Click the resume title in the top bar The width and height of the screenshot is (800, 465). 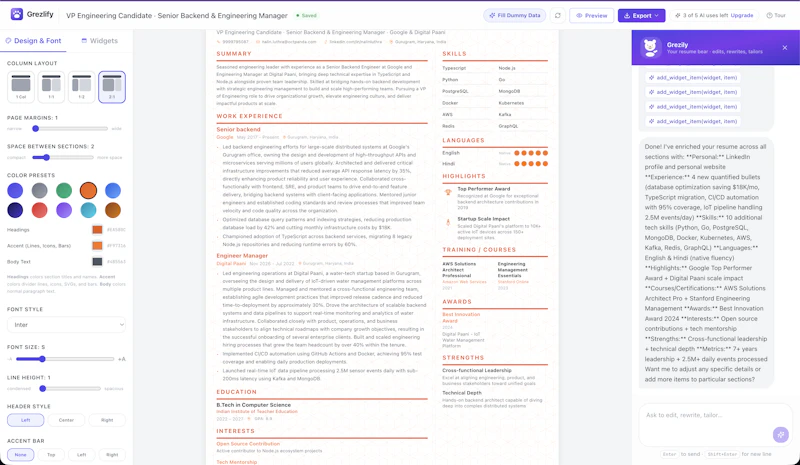177,16
